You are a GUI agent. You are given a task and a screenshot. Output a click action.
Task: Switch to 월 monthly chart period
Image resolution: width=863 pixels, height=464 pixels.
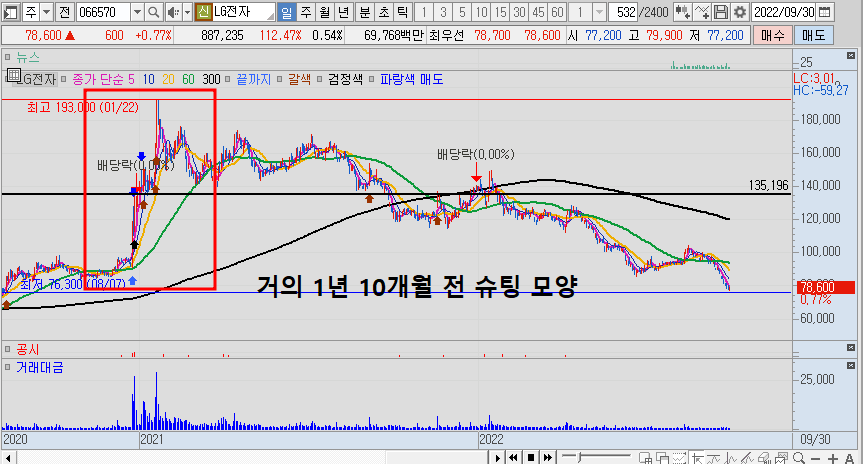pos(325,12)
